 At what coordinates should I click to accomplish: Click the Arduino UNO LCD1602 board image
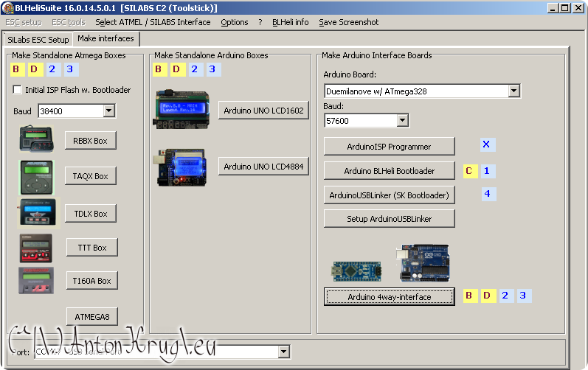[x=181, y=109]
